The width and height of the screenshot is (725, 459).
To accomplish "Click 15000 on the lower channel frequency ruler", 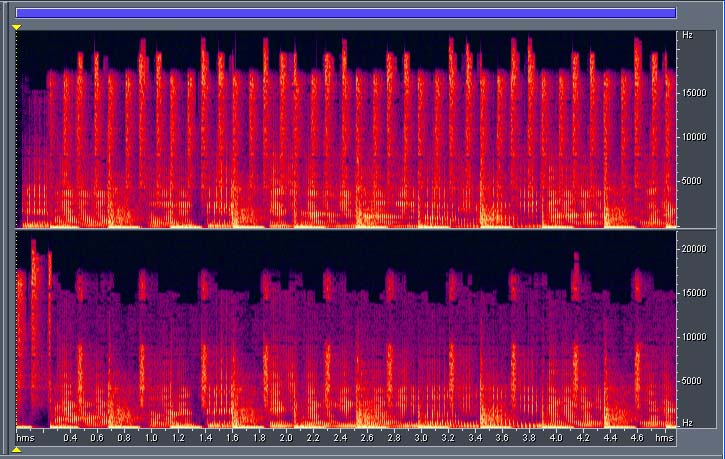I will click(x=694, y=293).
